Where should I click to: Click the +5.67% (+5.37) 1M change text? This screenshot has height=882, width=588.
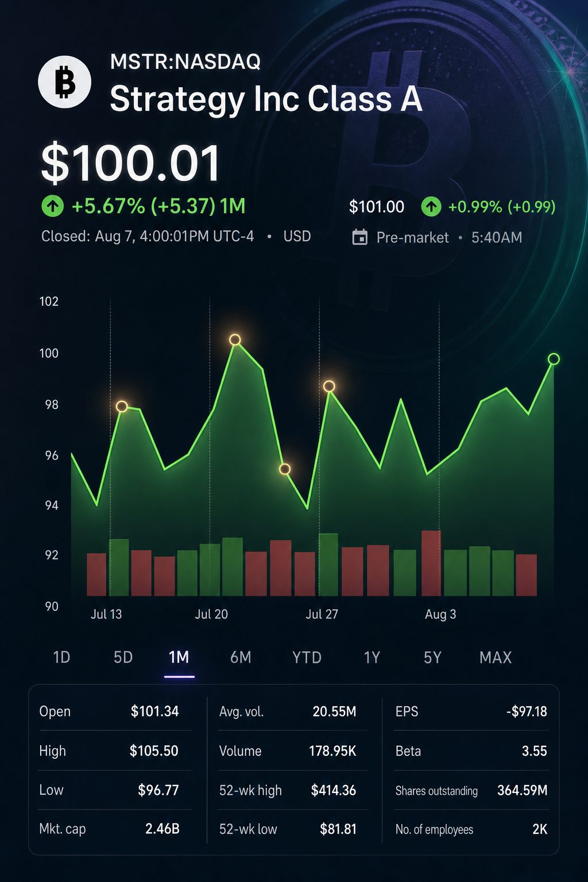tap(158, 206)
